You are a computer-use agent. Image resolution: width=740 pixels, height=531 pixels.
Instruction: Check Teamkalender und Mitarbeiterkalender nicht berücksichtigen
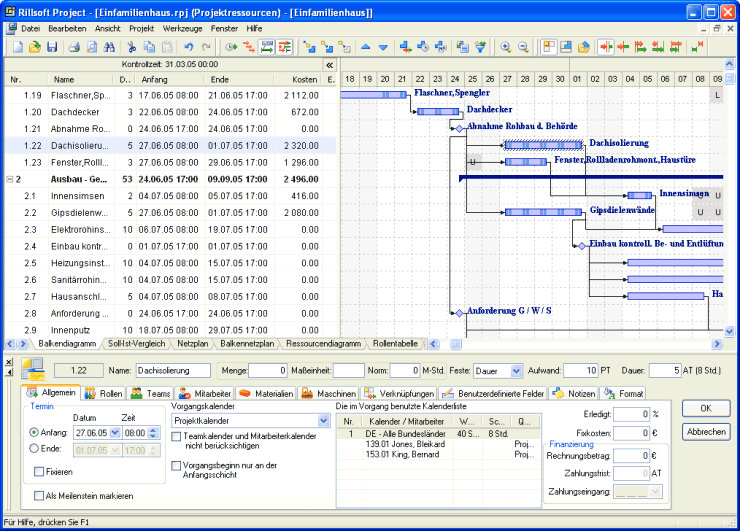(x=177, y=437)
